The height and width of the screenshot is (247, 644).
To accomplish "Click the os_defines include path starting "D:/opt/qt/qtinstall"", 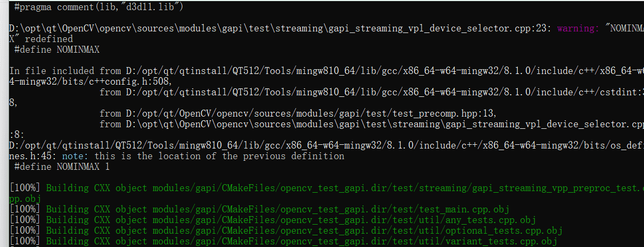I will coord(319,145).
